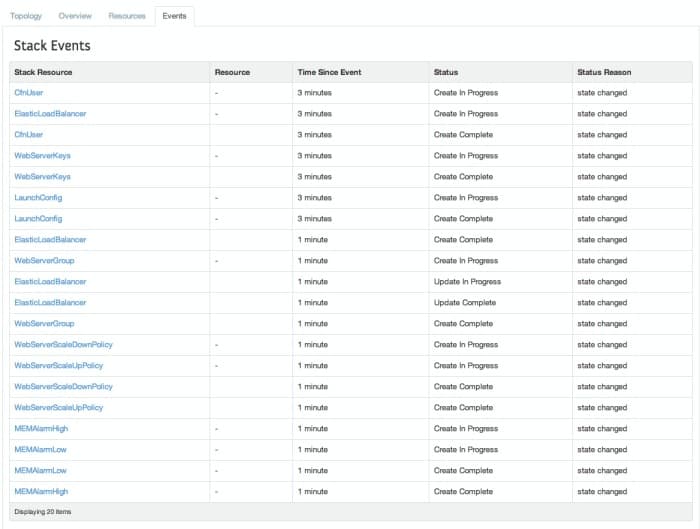This screenshot has width=700, height=529.
Task: Click the Status Reason column header
Action: [x=604, y=72]
